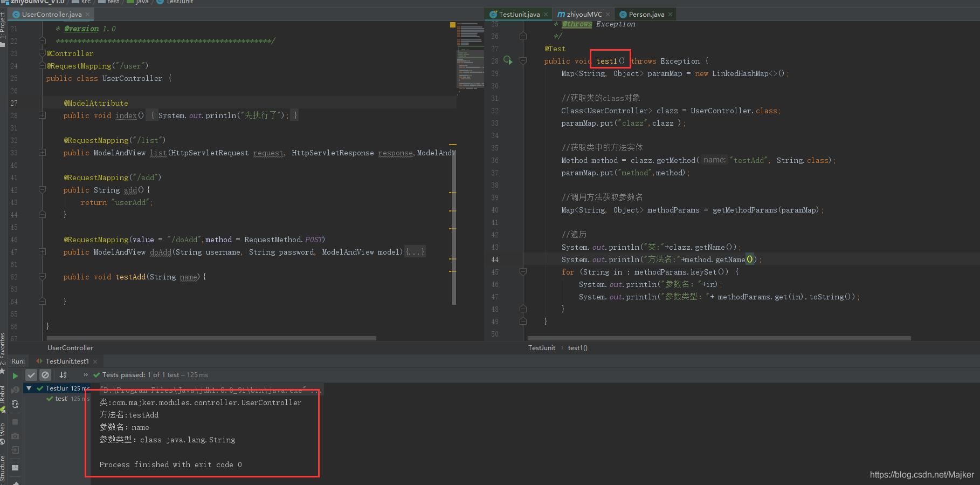
Task: Close Person.java tab
Action: tap(670, 15)
